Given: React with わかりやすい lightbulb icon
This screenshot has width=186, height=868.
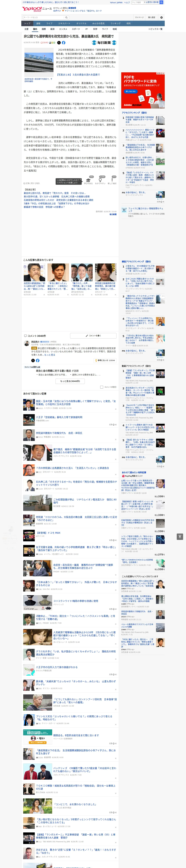Looking at the screenshot, I should [x=100, y=180].
